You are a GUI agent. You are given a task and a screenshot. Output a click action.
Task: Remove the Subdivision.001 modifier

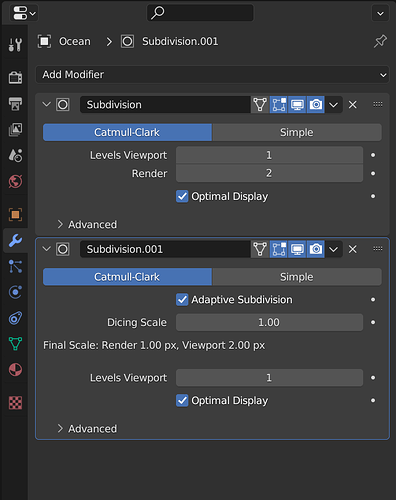[x=353, y=249]
